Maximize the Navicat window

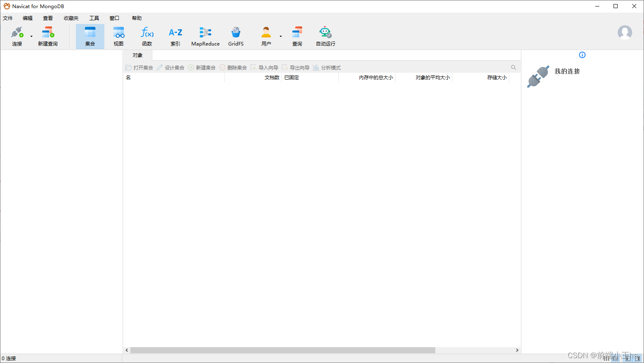pos(616,6)
